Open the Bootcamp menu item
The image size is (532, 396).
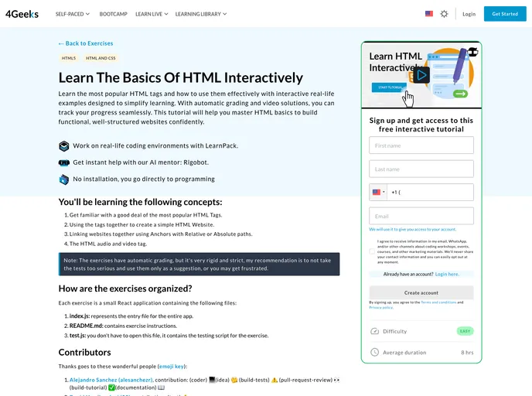pyautogui.click(x=114, y=14)
